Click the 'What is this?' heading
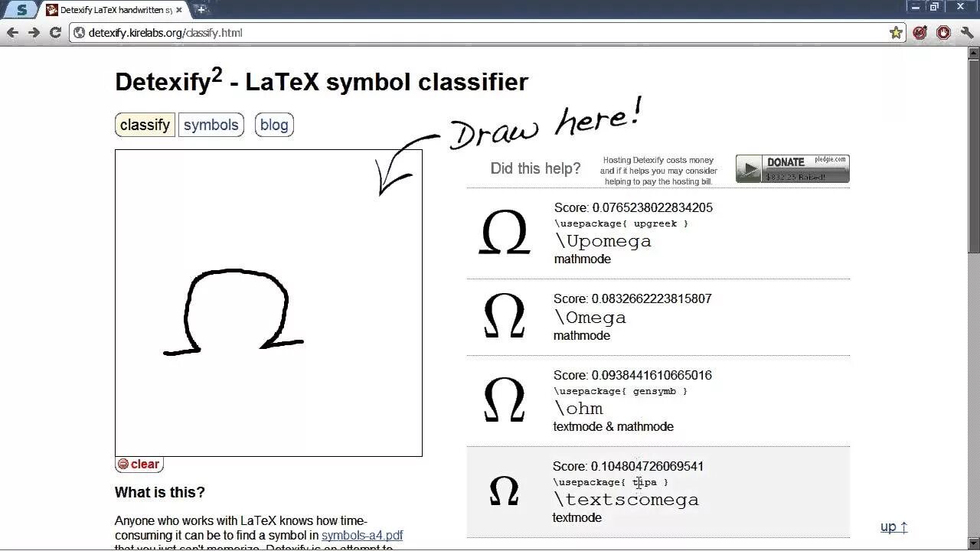 [x=160, y=492]
